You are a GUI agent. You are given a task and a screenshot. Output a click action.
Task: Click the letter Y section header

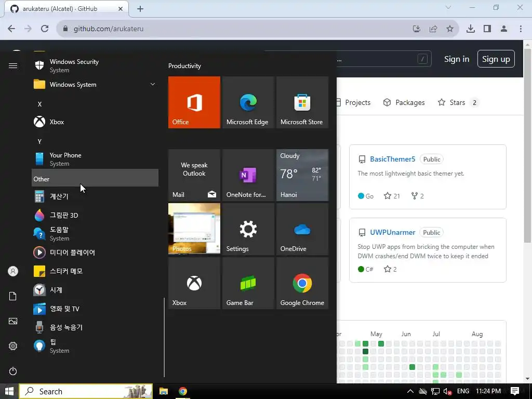[39, 141]
